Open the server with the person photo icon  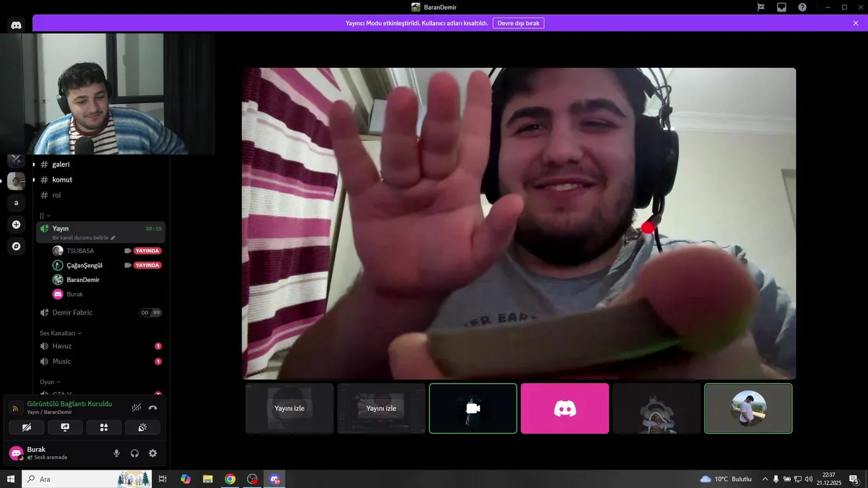[16, 181]
